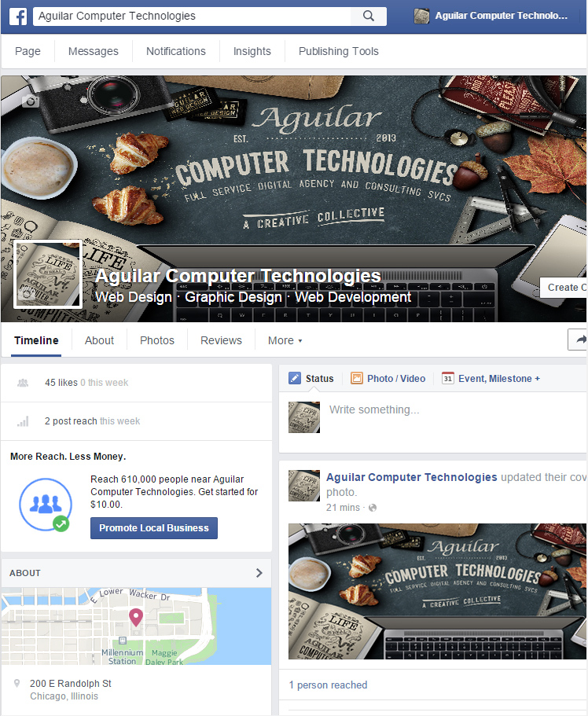Open Publishing Tools tab
This screenshot has width=588, height=716.
pos(339,51)
